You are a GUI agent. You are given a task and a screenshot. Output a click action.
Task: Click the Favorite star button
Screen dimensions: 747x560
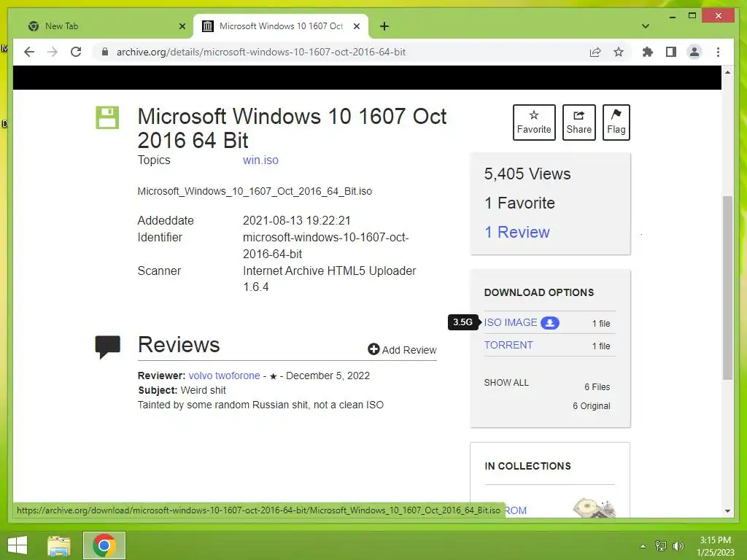click(x=534, y=122)
